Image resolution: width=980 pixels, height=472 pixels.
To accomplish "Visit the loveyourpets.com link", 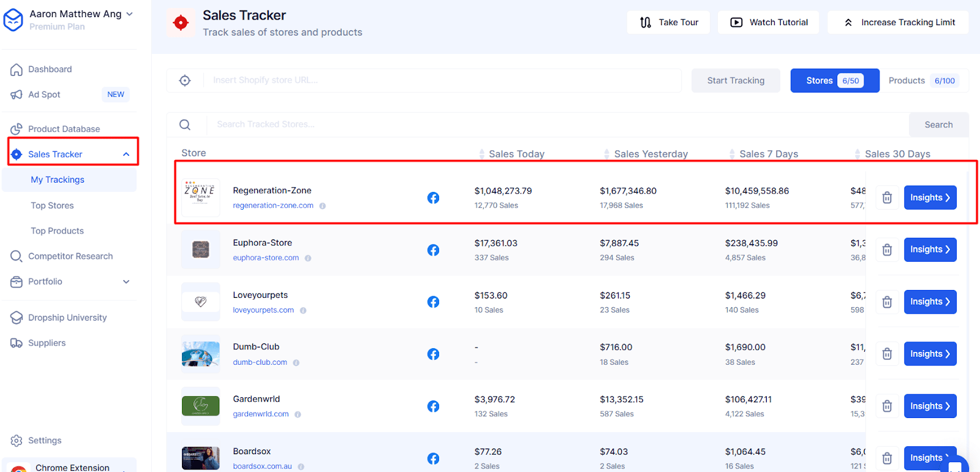I will click(263, 310).
